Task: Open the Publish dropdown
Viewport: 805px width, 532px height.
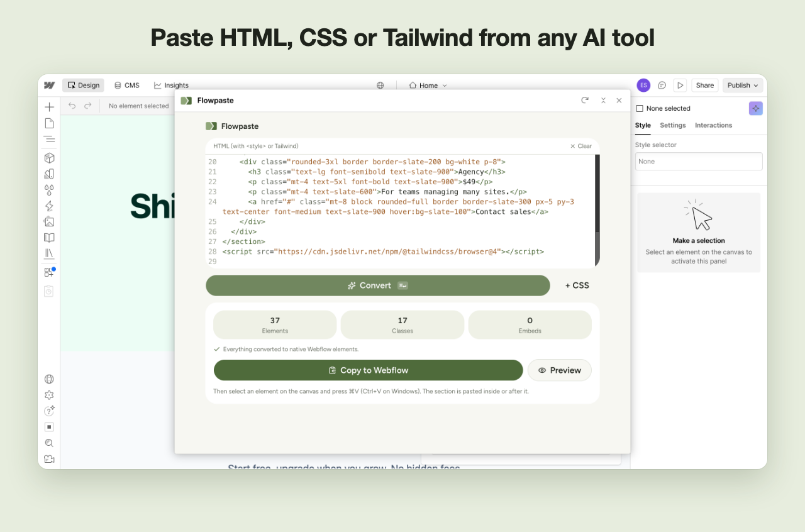Action: click(743, 86)
